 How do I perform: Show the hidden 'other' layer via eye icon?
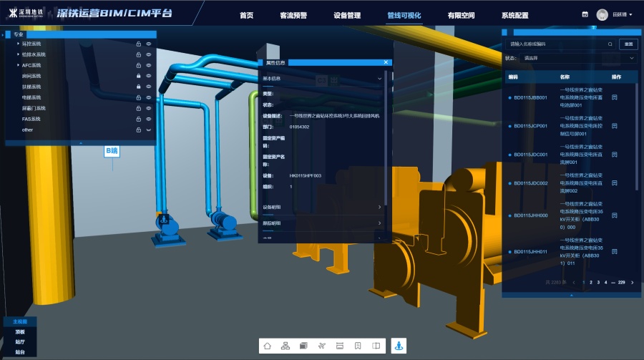[x=149, y=130]
